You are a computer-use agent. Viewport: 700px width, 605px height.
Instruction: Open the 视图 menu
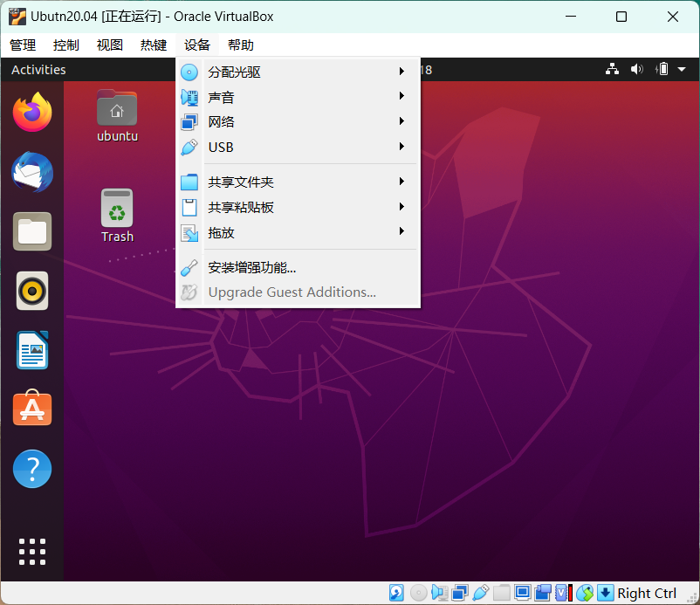tap(110, 45)
